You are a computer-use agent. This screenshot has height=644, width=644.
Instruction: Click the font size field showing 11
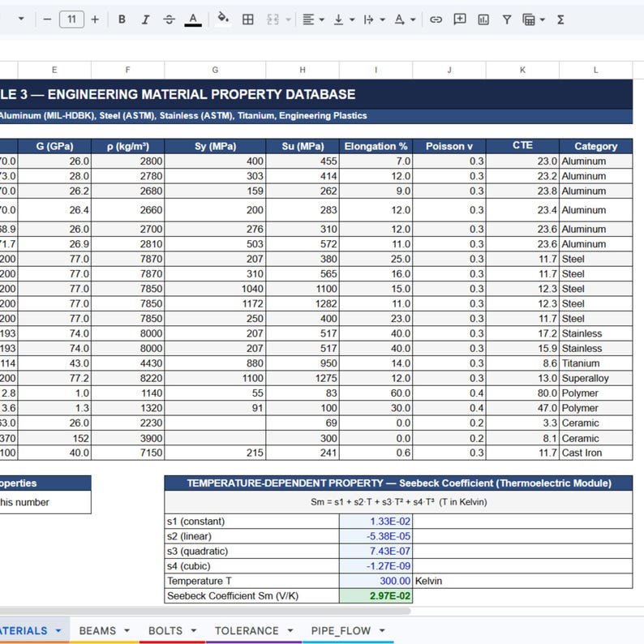point(72,19)
